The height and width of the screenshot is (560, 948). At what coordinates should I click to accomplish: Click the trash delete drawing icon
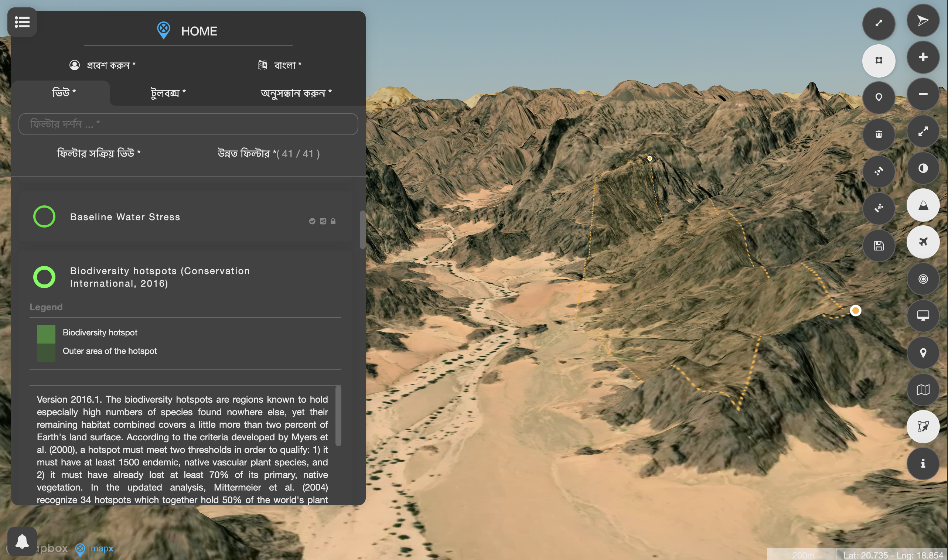879,134
